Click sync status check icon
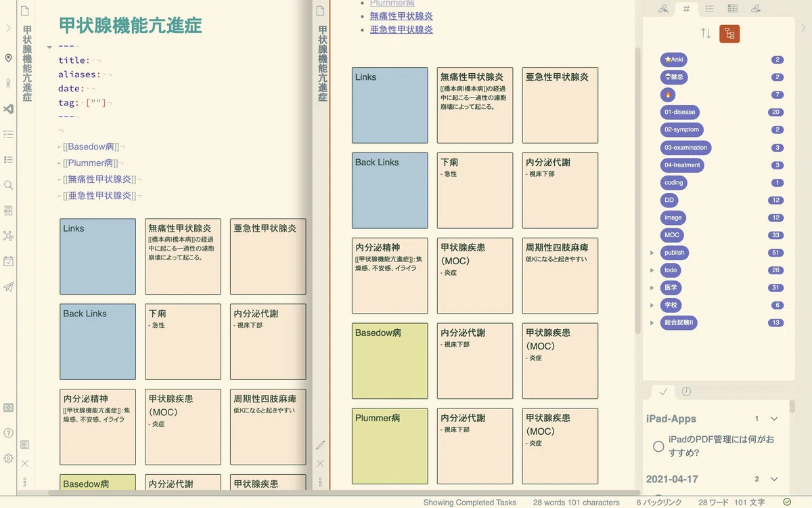The height and width of the screenshot is (508, 812). (787, 502)
